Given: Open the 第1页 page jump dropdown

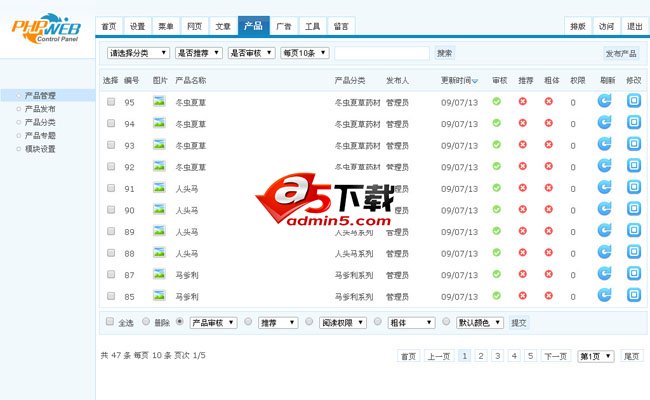Looking at the screenshot, I should click(x=596, y=356).
